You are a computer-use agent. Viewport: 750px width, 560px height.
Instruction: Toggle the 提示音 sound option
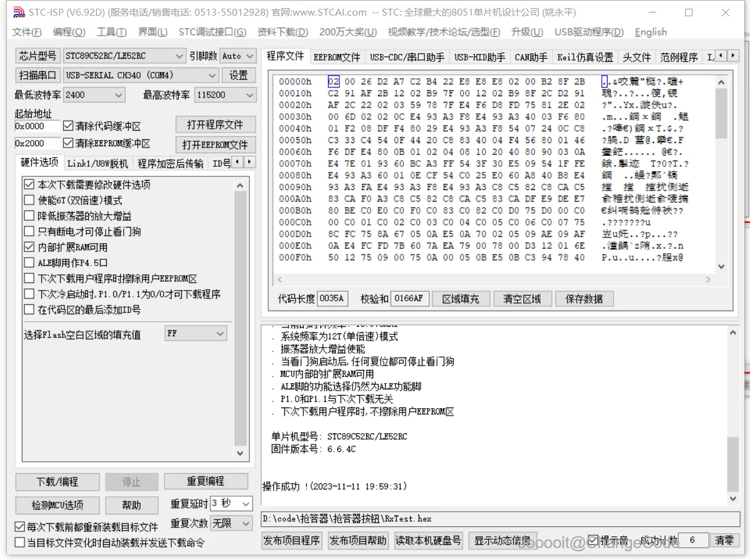(591, 540)
